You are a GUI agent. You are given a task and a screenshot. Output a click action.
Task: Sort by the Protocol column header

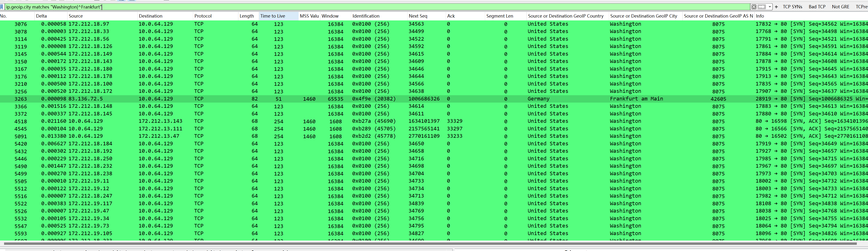(215, 16)
